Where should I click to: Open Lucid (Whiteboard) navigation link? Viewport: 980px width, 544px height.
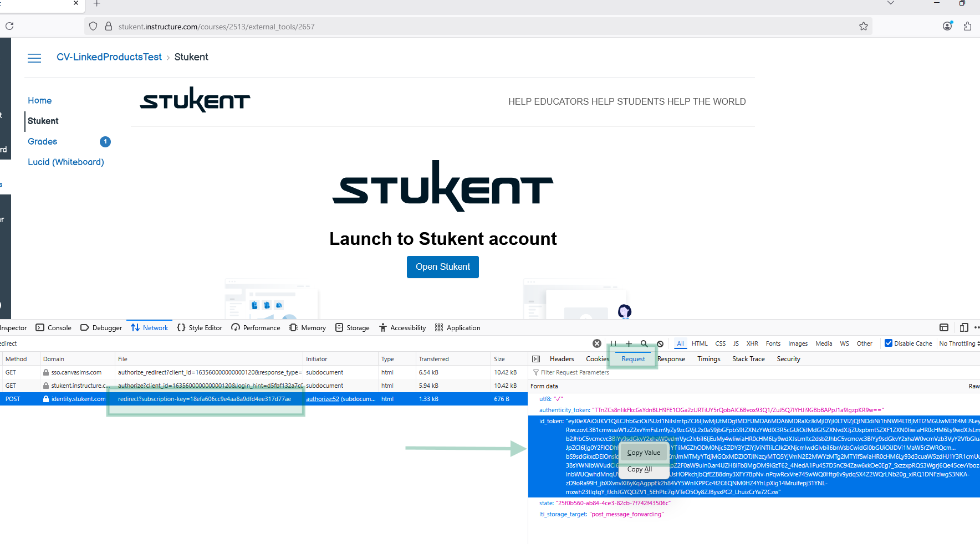(66, 162)
